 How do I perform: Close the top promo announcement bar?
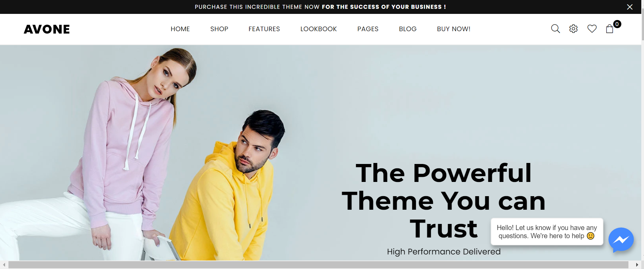click(x=630, y=7)
